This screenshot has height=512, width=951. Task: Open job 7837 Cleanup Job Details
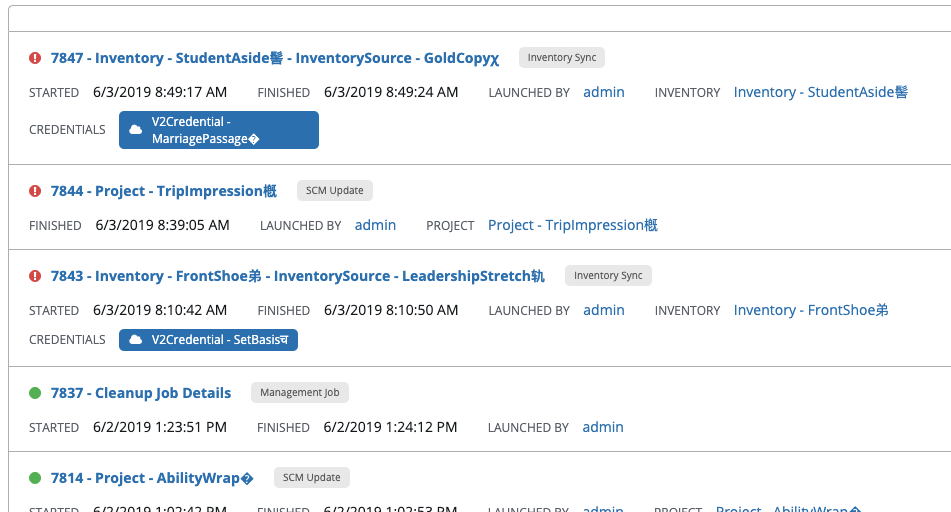point(141,393)
